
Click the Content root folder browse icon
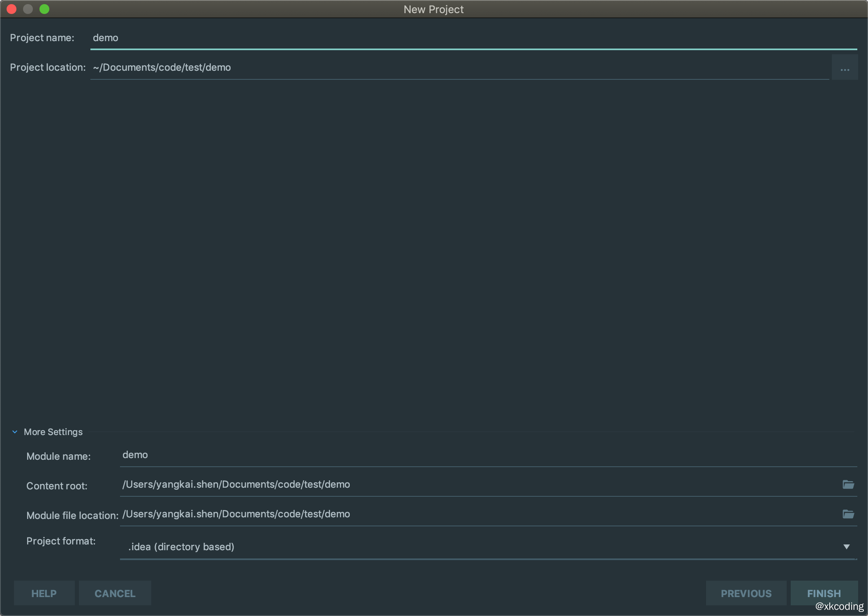coord(848,485)
